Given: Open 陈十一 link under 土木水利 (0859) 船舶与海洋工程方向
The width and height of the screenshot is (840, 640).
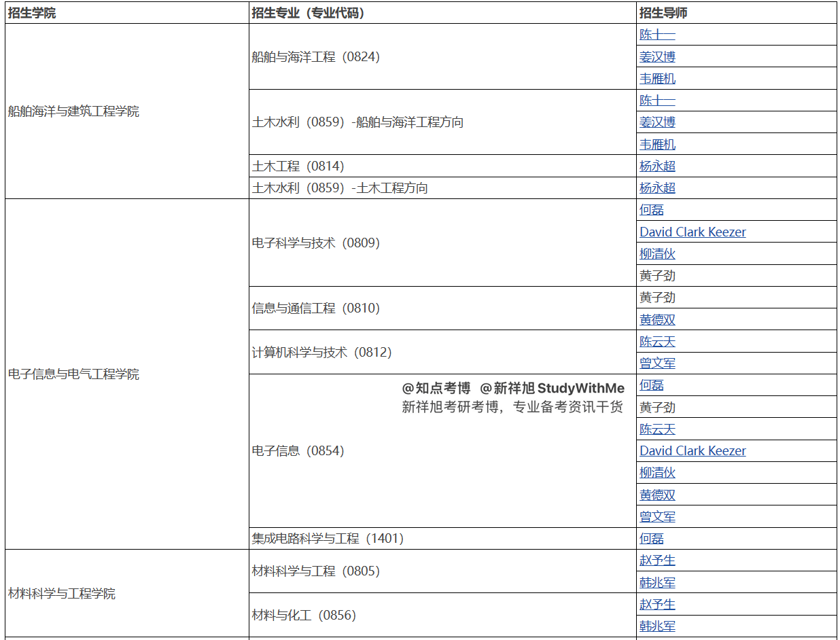Looking at the screenshot, I should coord(657,101).
